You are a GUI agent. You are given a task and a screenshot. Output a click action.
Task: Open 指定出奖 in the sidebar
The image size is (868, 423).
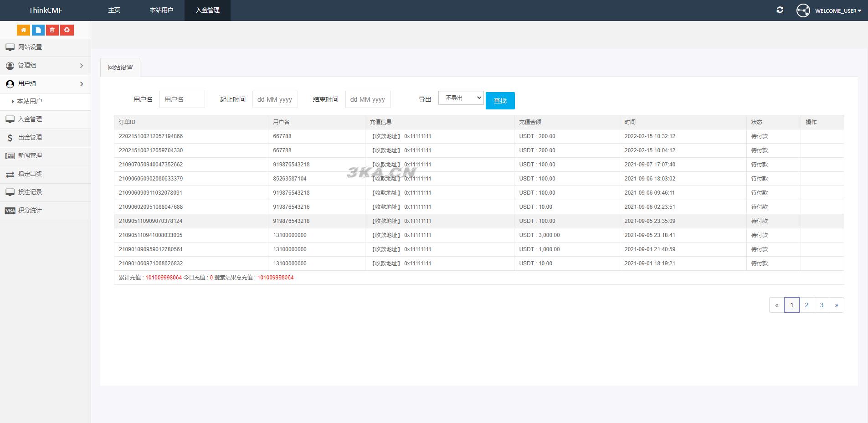pos(45,174)
